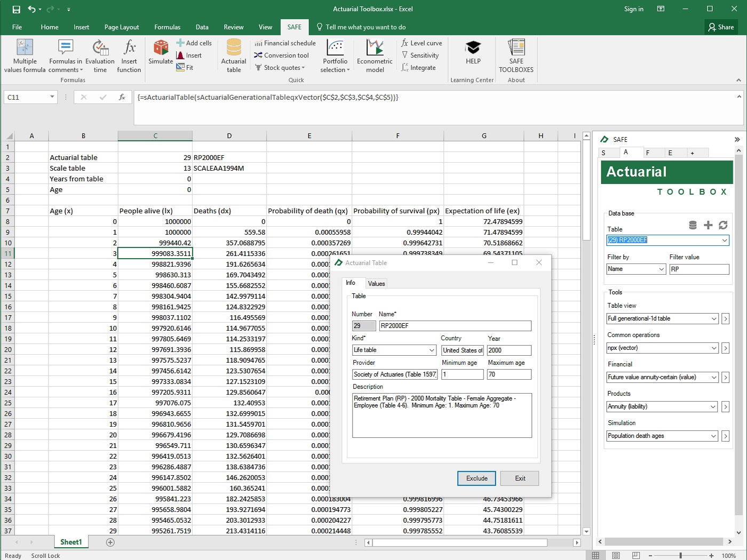Click the refresh icon in Data base
Image resolution: width=747 pixels, height=560 pixels.
tap(723, 225)
